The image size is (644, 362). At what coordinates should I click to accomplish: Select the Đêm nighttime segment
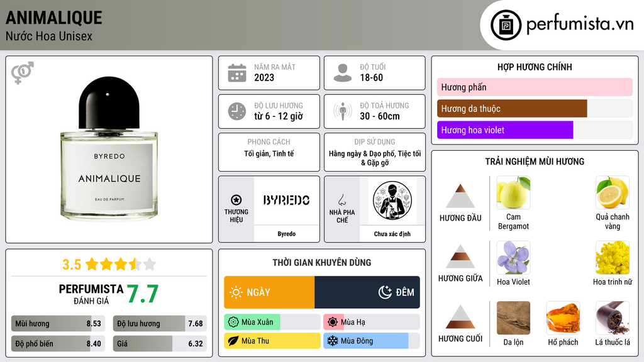[x=367, y=292]
